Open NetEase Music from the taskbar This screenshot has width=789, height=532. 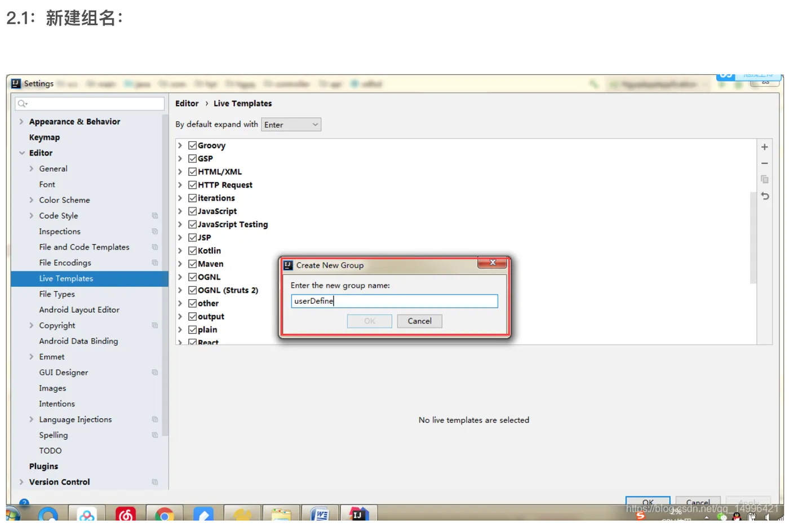126,515
